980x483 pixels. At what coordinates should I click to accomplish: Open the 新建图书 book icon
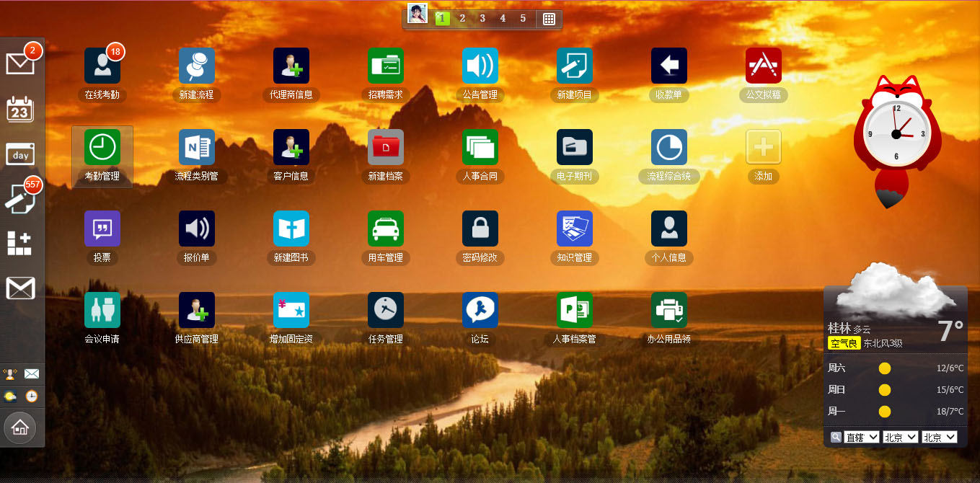pyautogui.click(x=291, y=229)
